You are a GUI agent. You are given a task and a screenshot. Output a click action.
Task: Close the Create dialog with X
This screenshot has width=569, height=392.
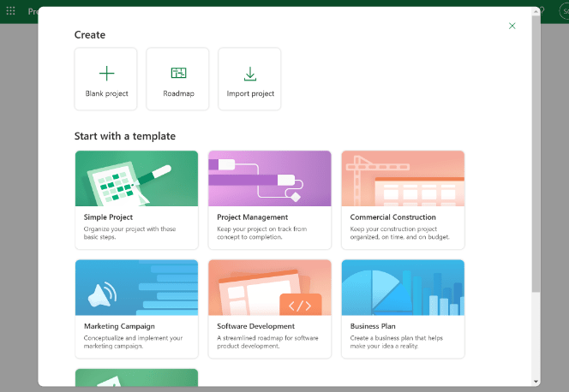[512, 26]
